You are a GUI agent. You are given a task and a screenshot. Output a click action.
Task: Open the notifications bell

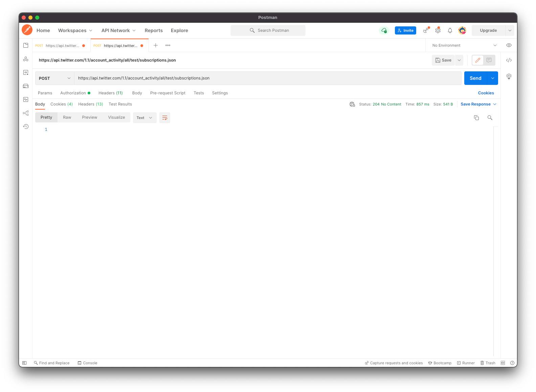click(x=450, y=30)
